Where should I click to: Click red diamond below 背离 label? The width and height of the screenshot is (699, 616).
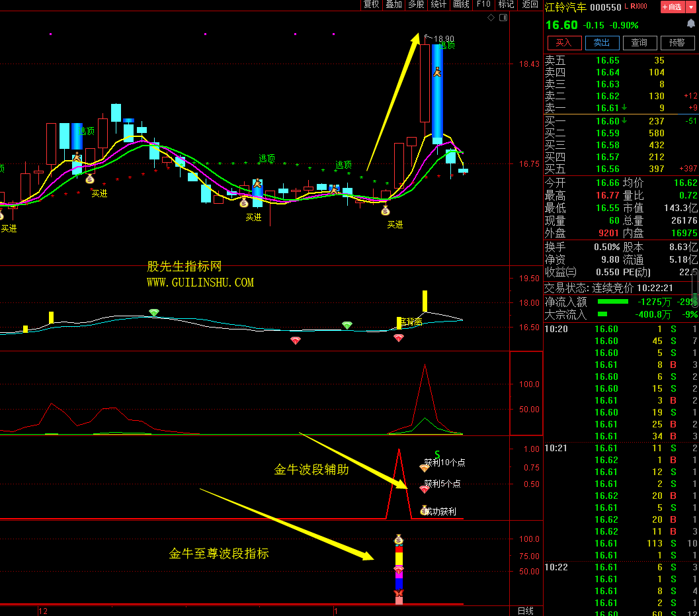399,338
